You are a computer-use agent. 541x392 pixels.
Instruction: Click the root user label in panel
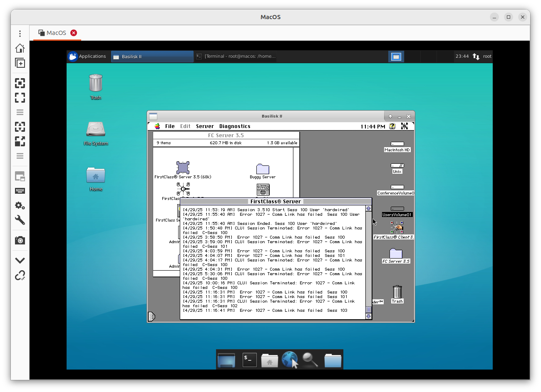coord(487,57)
